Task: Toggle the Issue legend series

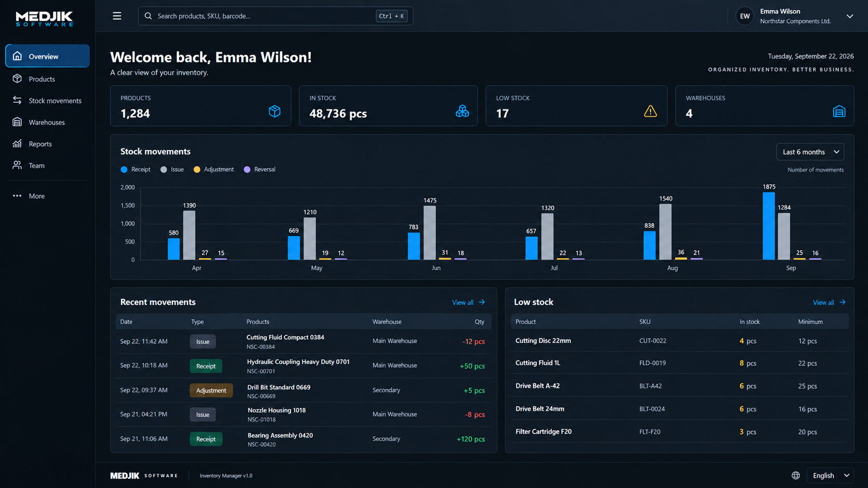Action: [172, 169]
